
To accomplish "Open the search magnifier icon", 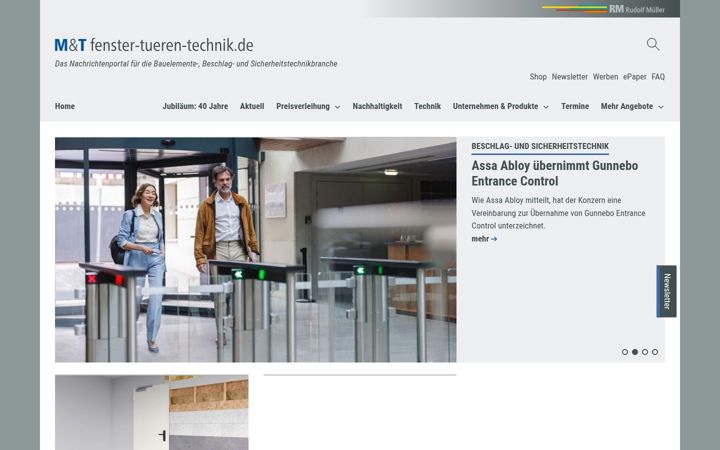I will point(653,45).
